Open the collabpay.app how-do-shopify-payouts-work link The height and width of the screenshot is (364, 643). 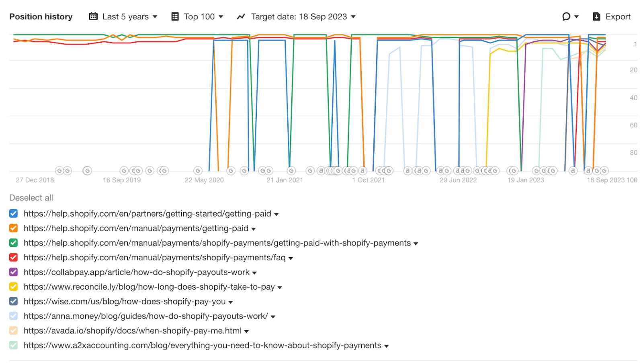point(137,272)
